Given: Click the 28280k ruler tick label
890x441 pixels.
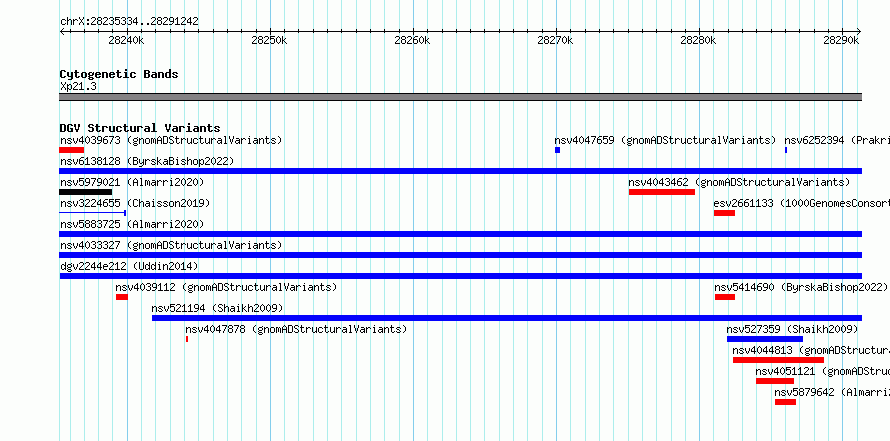Looking at the screenshot, I should tap(698, 40).
